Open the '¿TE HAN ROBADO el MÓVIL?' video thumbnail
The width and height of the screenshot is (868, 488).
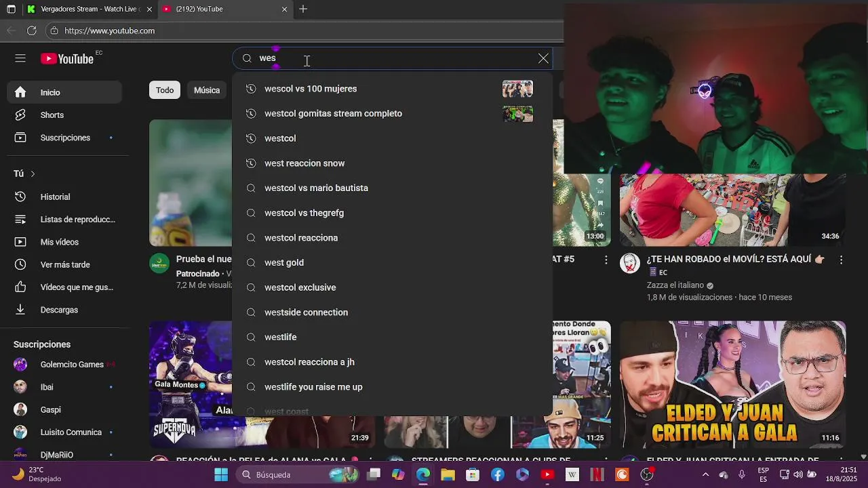732,210
